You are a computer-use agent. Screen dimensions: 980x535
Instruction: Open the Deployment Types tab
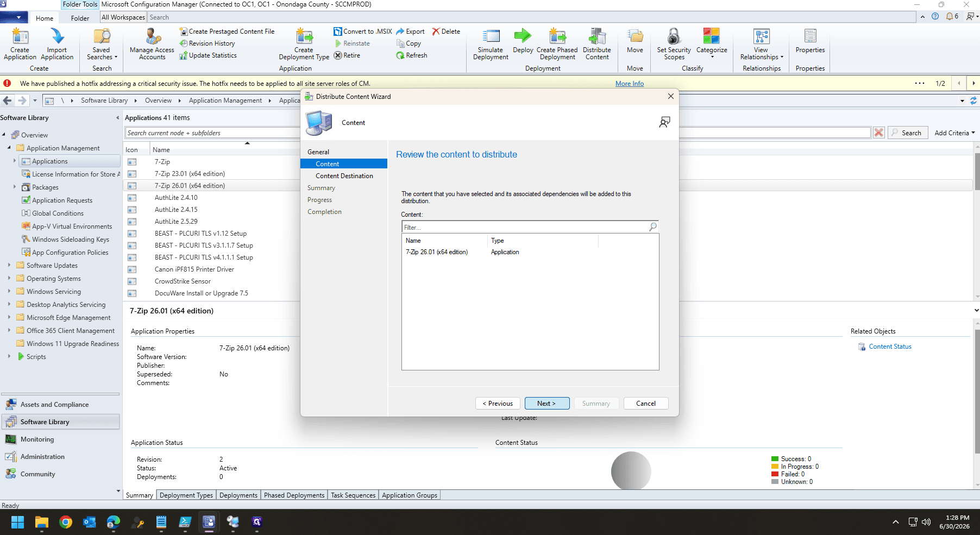pos(186,495)
